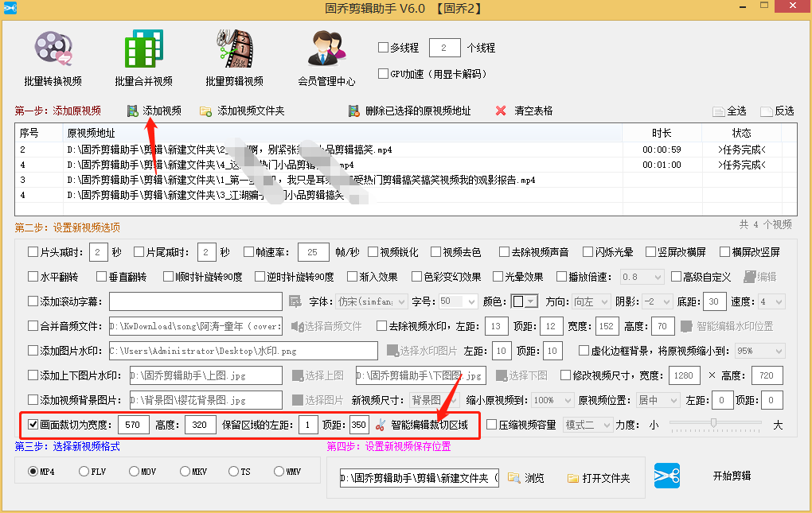Click the 浏览 folder search icon
The image size is (812, 513).
point(513,478)
